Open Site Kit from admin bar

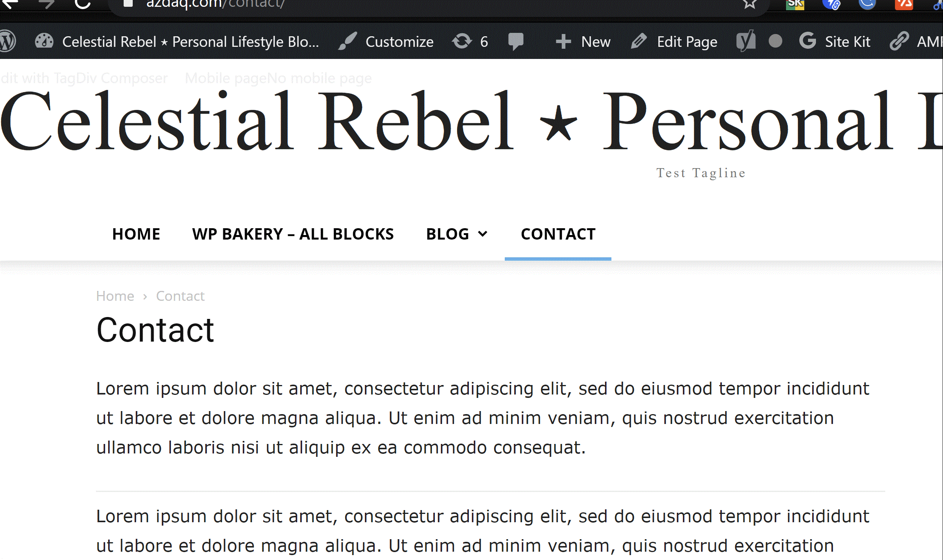pos(835,42)
